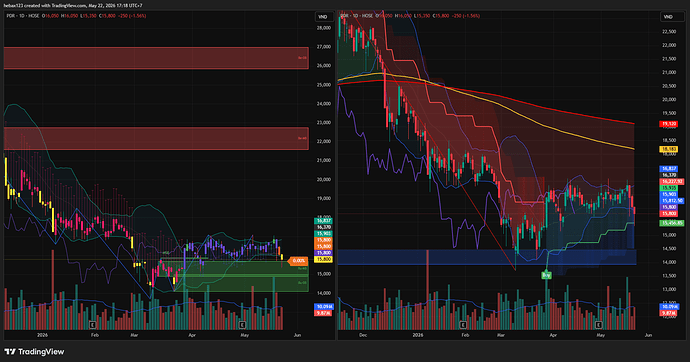
Task: Click the 2026 label on left chart time axis
Action: pyautogui.click(x=43, y=335)
